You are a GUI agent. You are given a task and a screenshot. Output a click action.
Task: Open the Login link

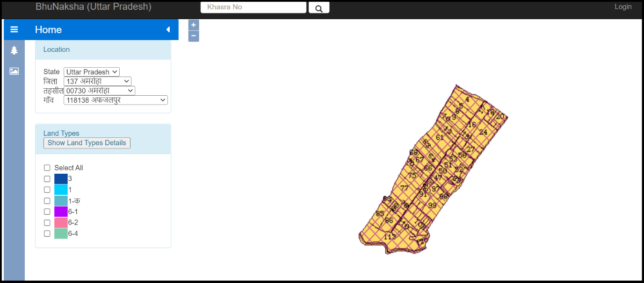[623, 7]
